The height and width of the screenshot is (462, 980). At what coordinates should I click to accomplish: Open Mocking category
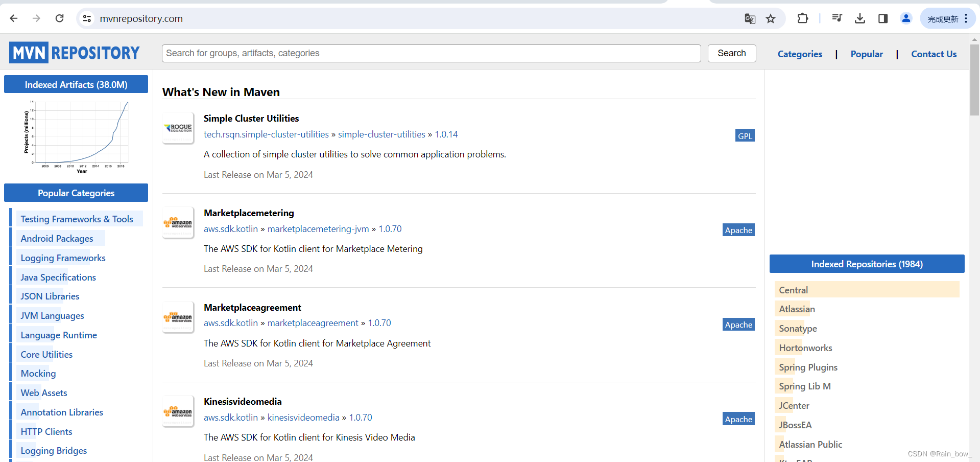38,374
